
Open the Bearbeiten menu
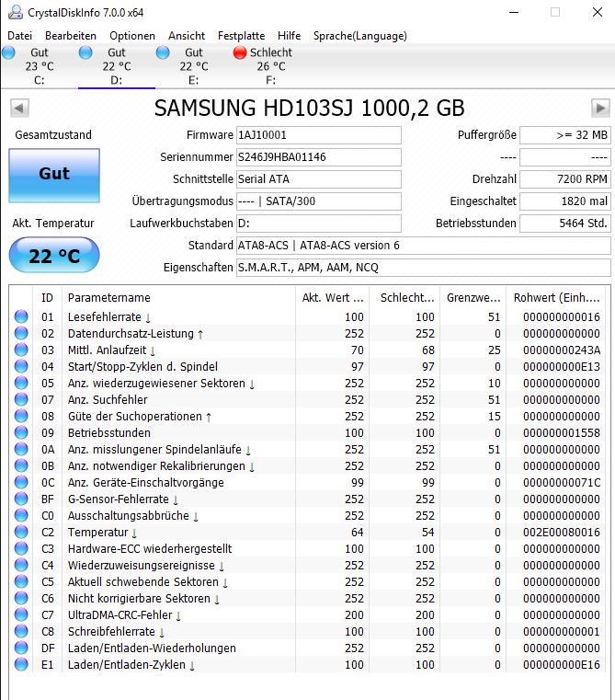pos(71,36)
